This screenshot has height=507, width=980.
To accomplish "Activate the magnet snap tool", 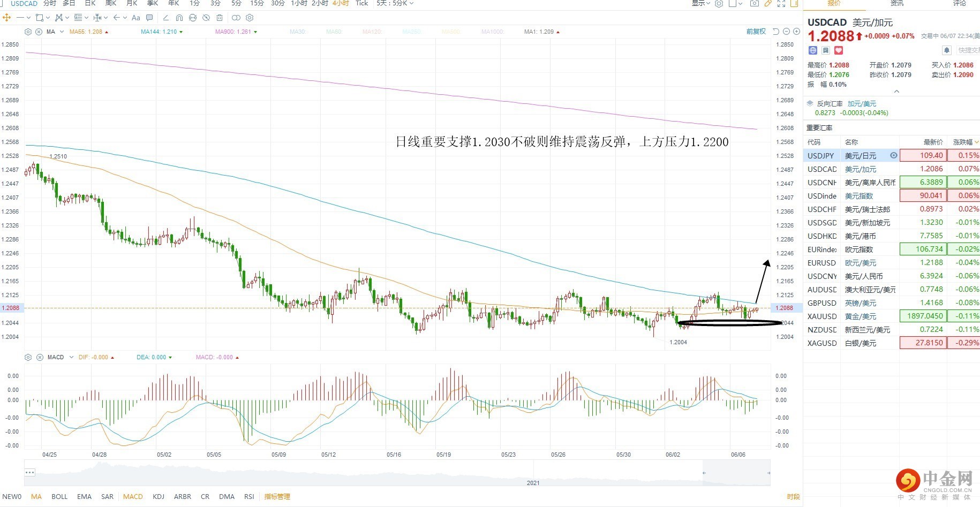I will 179,18.
